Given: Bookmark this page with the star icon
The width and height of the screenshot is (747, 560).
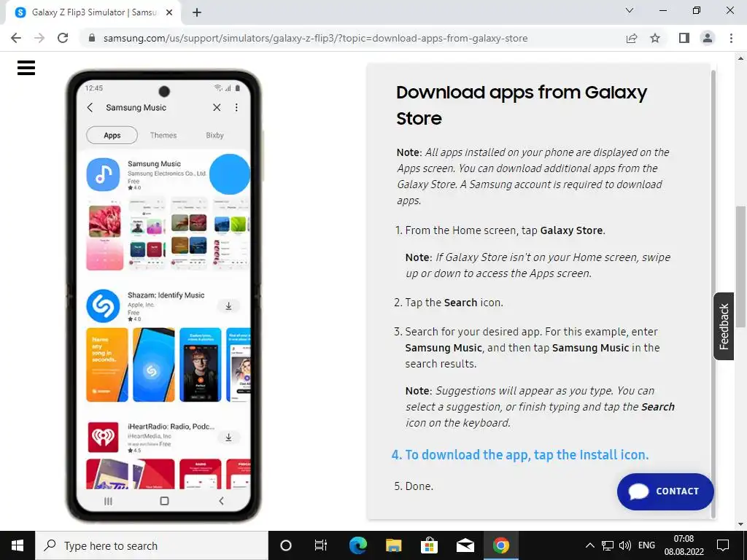Looking at the screenshot, I should 655,38.
